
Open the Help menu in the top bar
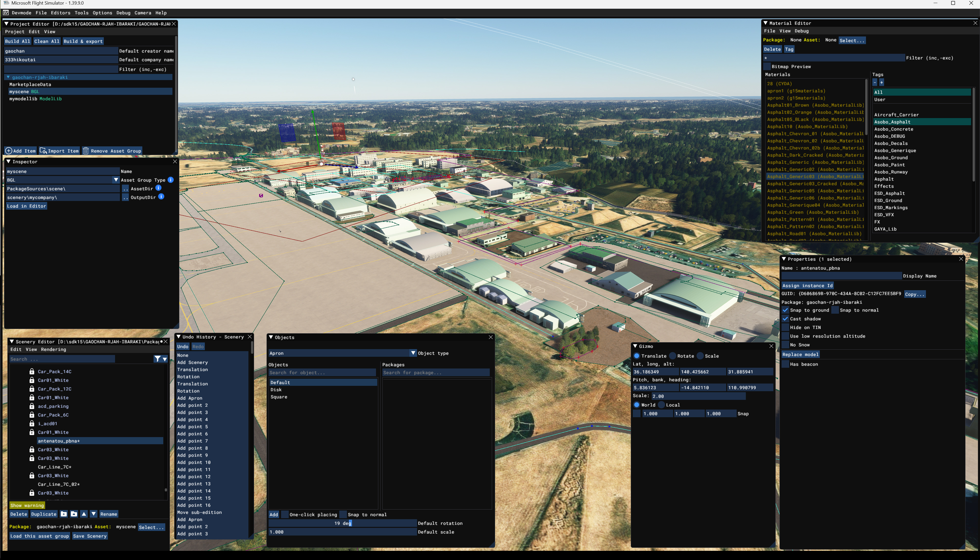161,13
